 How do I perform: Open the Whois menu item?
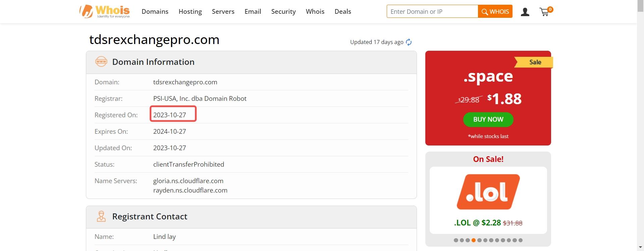pos(315,11)
